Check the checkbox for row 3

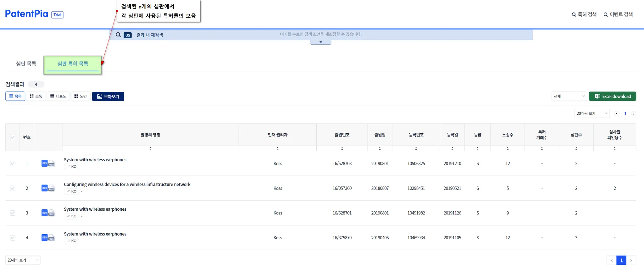coord(13,213)
